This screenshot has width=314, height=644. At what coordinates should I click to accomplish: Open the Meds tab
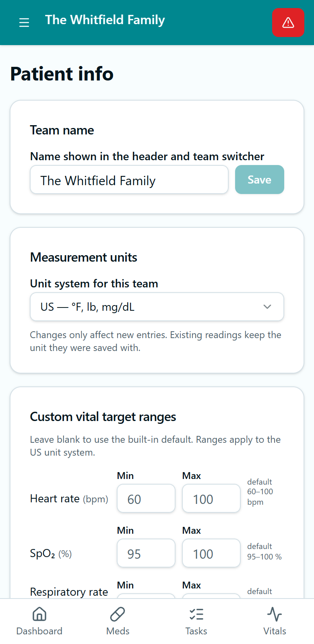[118, 621]
